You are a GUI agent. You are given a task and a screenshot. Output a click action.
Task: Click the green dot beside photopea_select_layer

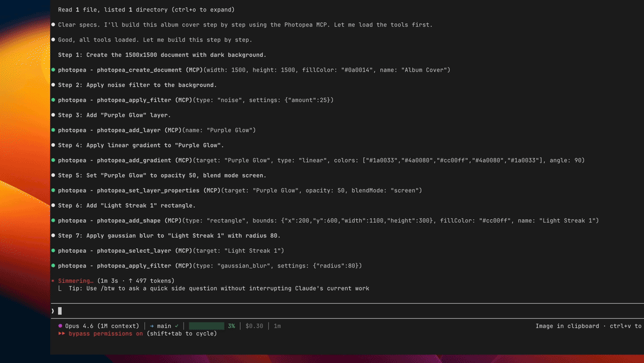tap(53, 250)
